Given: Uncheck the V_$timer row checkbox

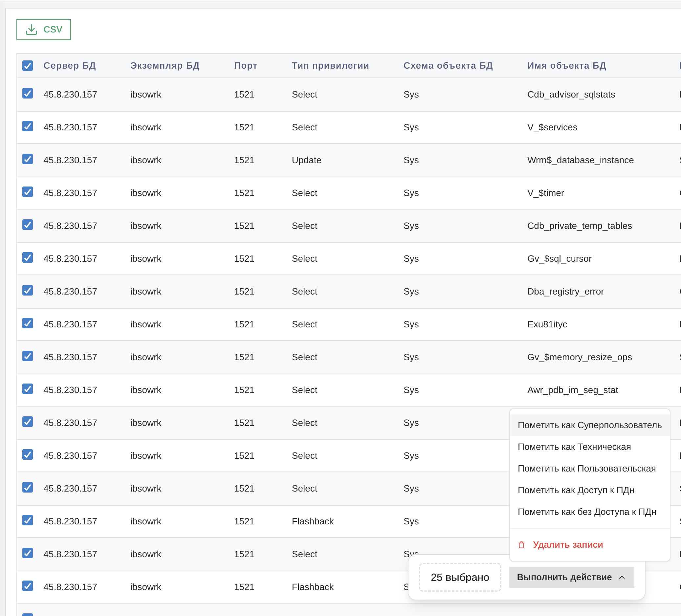Looking at the screenshot, I should click(x=28, y=192).
